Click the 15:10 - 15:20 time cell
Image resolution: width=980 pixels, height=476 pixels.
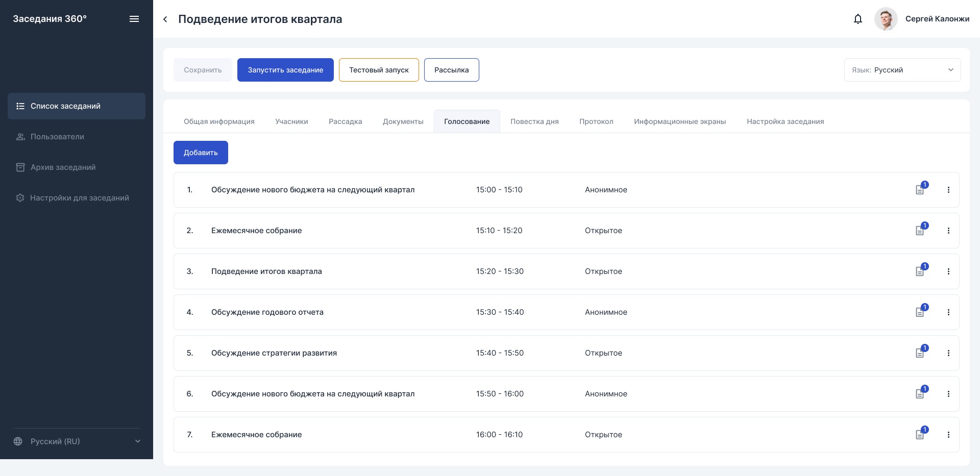coord(499,231)
